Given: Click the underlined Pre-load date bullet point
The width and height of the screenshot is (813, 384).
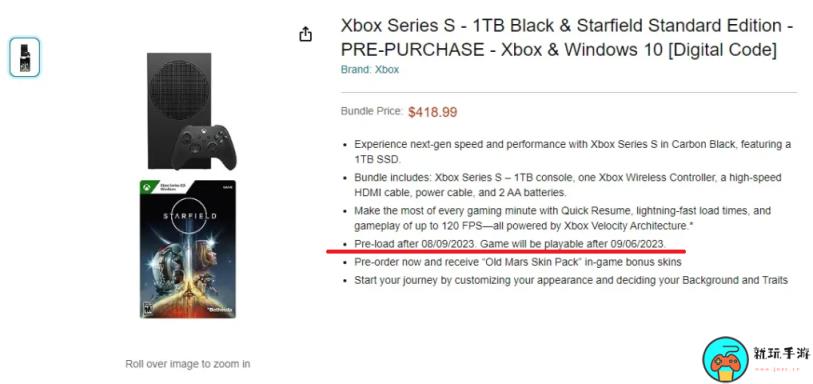Looking at the screenshot, I should (510, 244).
